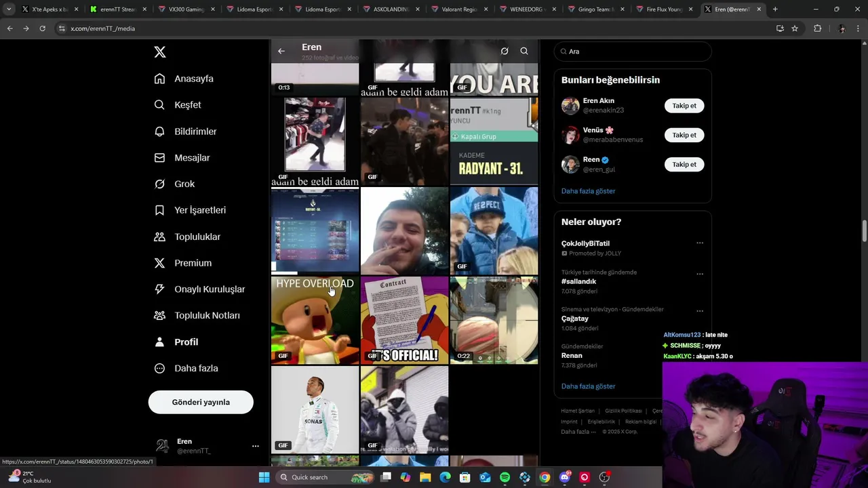Open HYPE OVERLOAD GIF thumbnail
868x488 pixels.
315,320
